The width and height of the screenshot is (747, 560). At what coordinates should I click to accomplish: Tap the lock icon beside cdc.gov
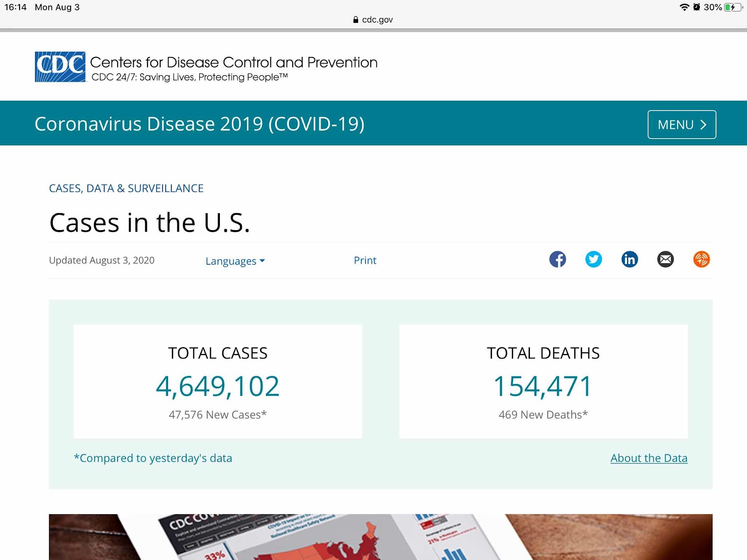coord(356,20)
